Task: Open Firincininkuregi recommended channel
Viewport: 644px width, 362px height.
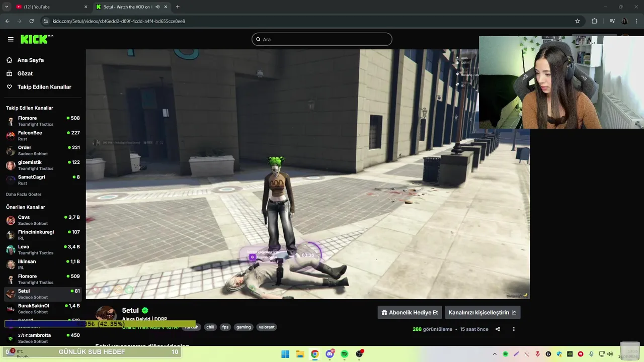Action: 43,235
